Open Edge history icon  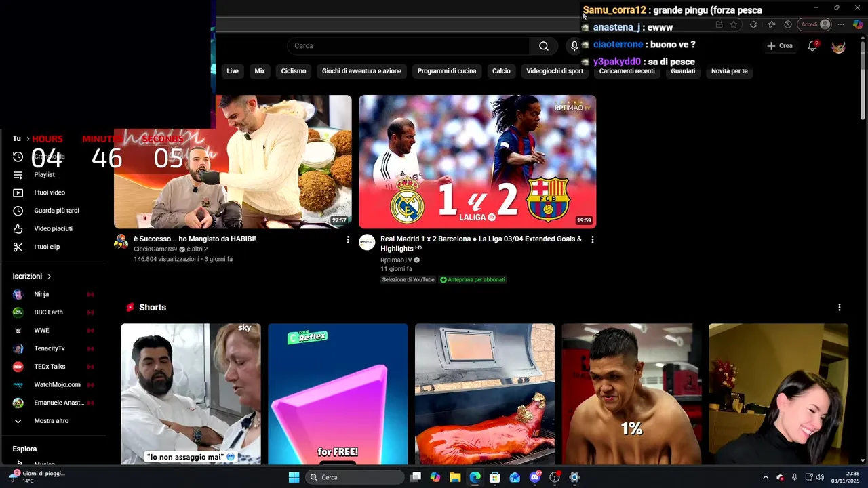pos(788,24)
